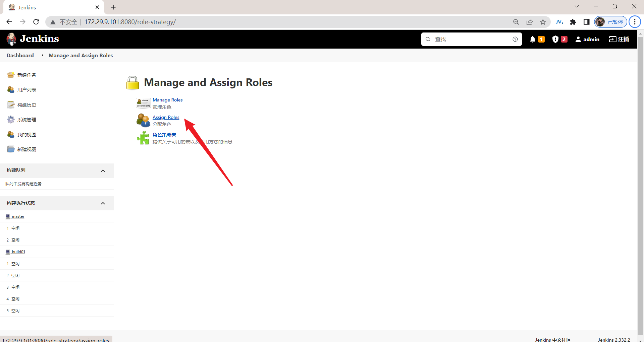The width and height of the screenshot is (644, 342).
Task: Click the Assign Roles users icon
Action: (x=143, y=120)
